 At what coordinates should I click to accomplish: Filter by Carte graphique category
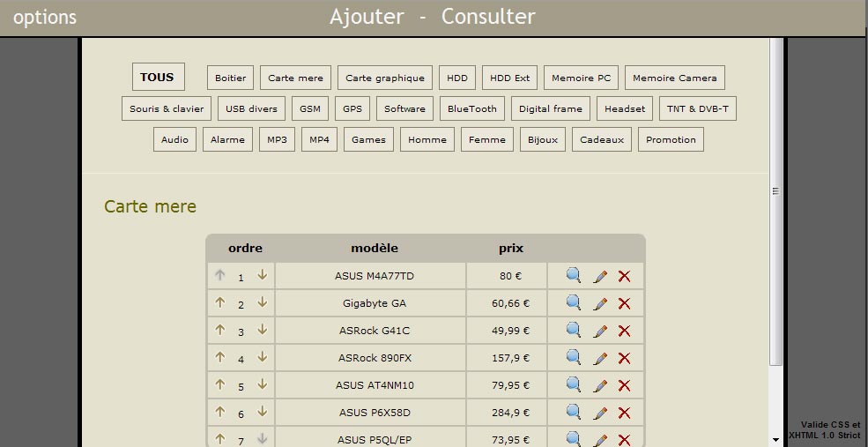point(385,78)
